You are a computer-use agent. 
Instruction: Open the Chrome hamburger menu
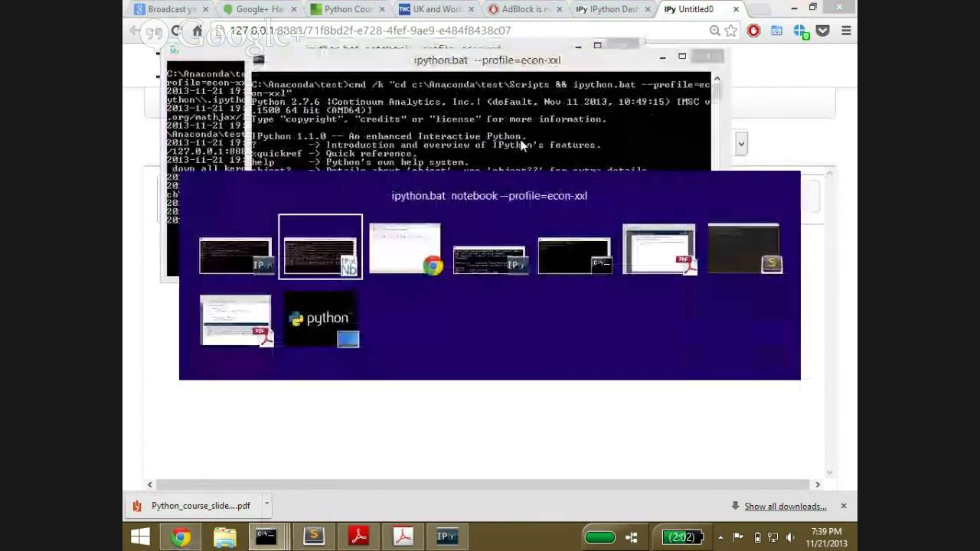[846, 31]
